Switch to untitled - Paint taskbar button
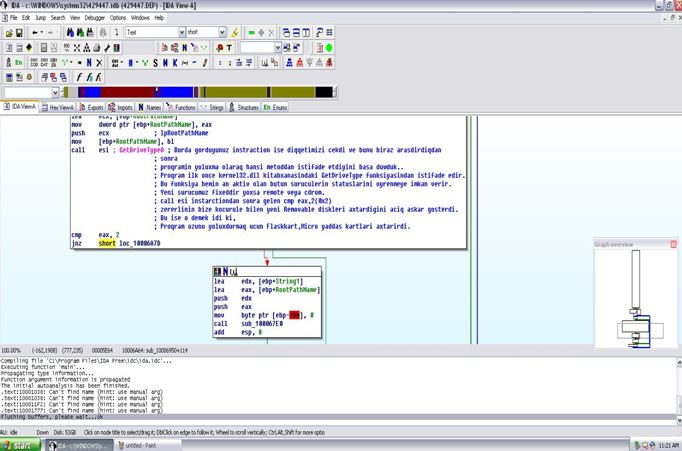The width and height of the screenshot is (682, 451). click(148, 445)
